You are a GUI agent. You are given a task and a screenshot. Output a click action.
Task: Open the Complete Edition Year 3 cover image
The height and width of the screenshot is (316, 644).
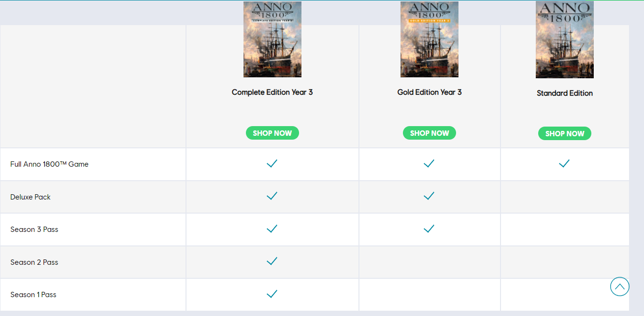272,39
